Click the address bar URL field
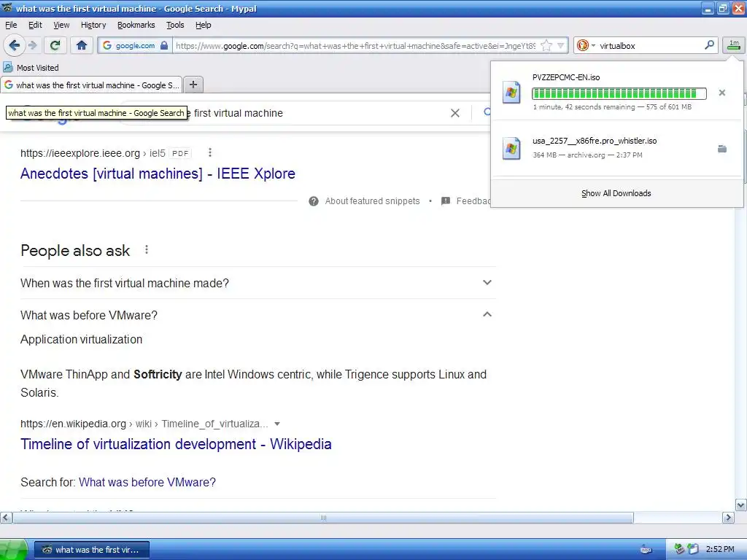 click(355, 46)
